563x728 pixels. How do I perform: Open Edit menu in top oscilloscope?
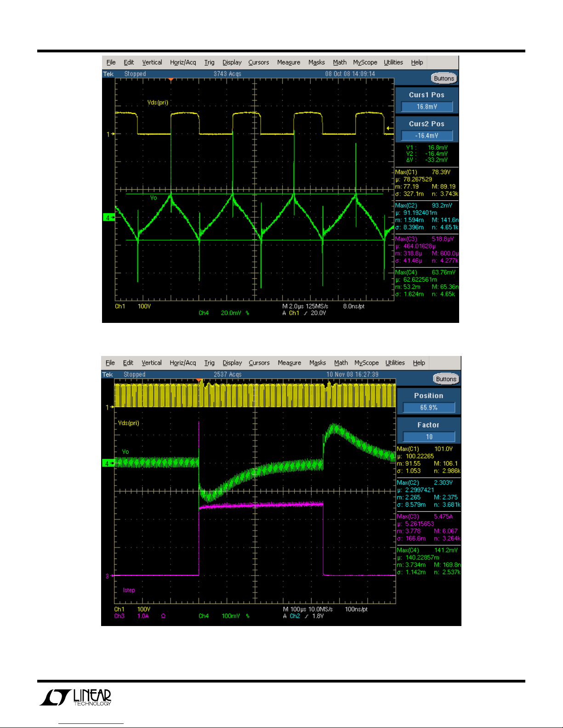click(x=129, y=62)
